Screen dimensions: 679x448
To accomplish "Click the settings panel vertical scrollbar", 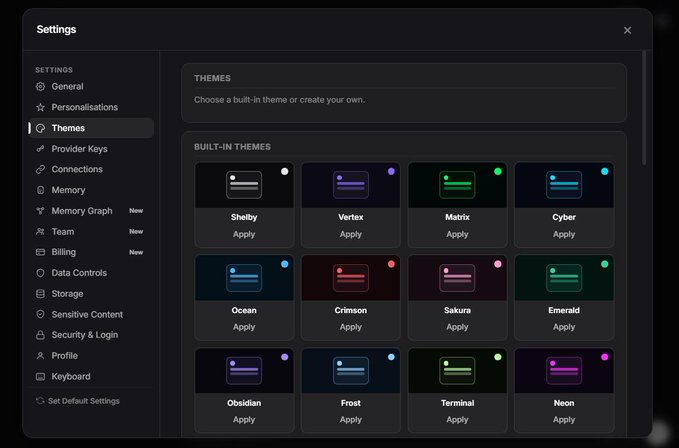I will pyautogui.click(x=644, y=107).
